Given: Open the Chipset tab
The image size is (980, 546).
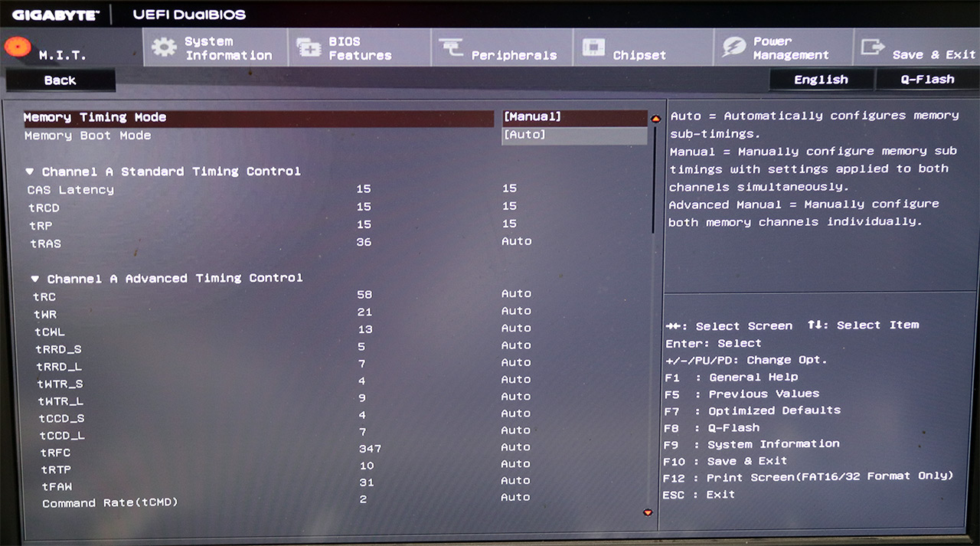Looking at the screenshot, I should click(x=643, y=48).
